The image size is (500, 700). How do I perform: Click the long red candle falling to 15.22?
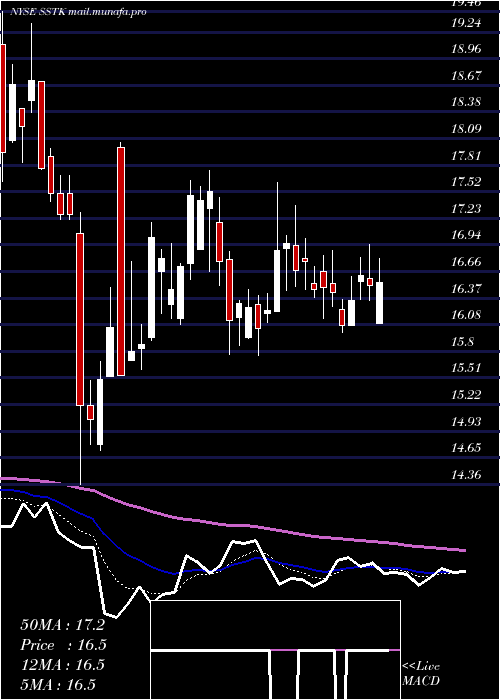tap(80, 319)
